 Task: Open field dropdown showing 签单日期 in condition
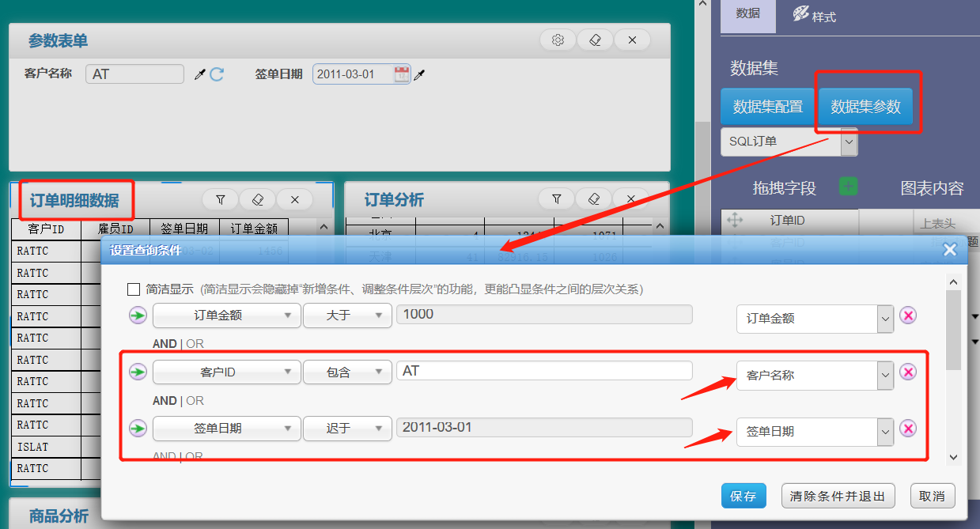tap(226, 428)
